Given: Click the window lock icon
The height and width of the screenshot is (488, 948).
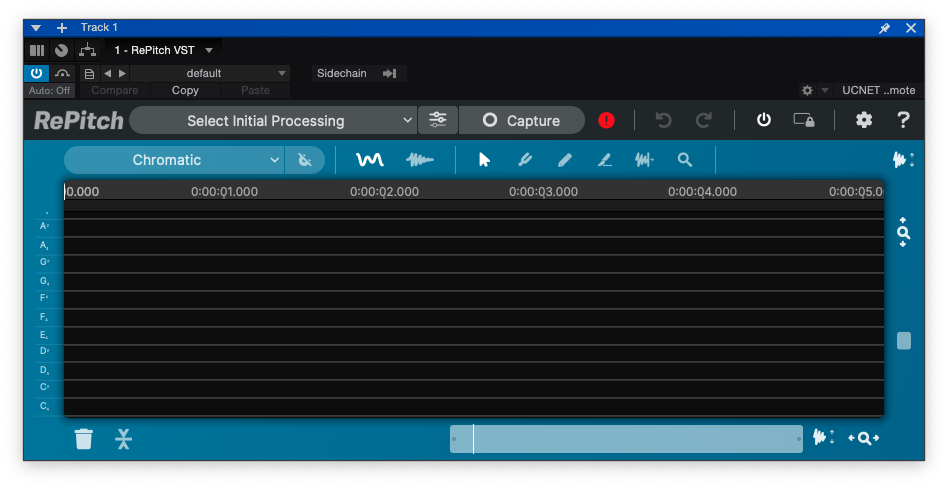Looking at the screenshot, I should [x=804, y=120].
